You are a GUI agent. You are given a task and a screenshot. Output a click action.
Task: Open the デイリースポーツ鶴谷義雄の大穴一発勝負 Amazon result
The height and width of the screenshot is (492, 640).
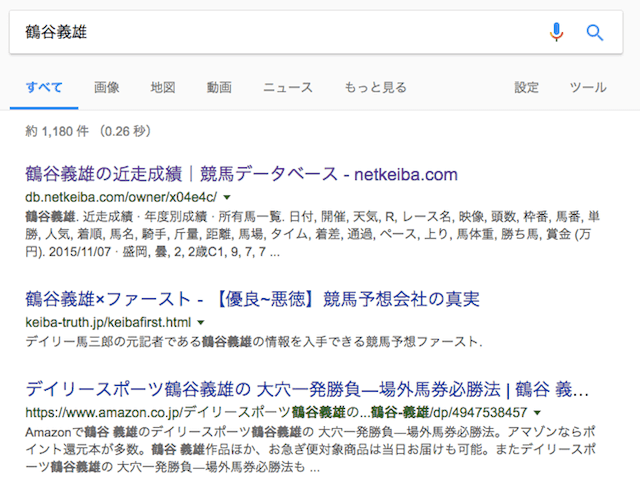click(307, 389)
